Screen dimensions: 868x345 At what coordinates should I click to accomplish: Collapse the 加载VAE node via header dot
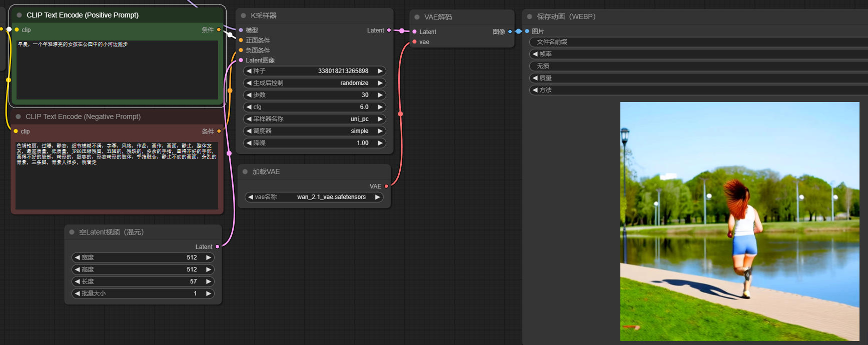[245, 171]
